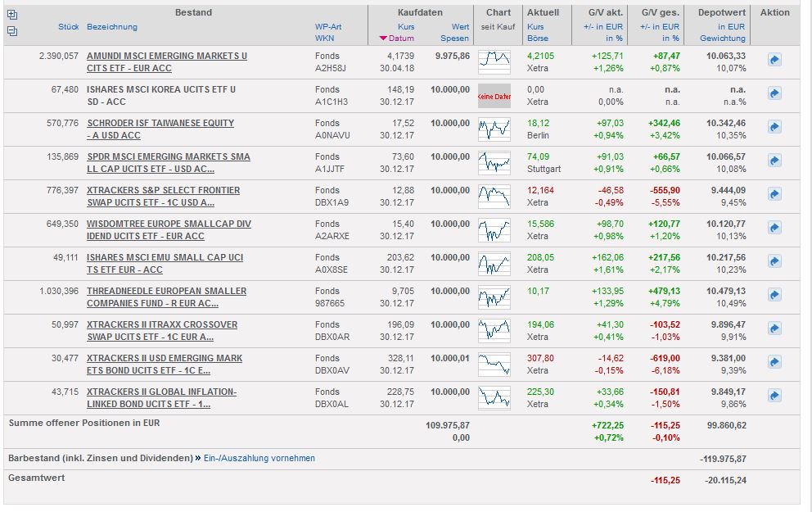Click the action icon for Amundi MSCI Emerging Markets
The width and height of the screenshot is (812, 512).
pyautogui.click(x=774, y=61)
